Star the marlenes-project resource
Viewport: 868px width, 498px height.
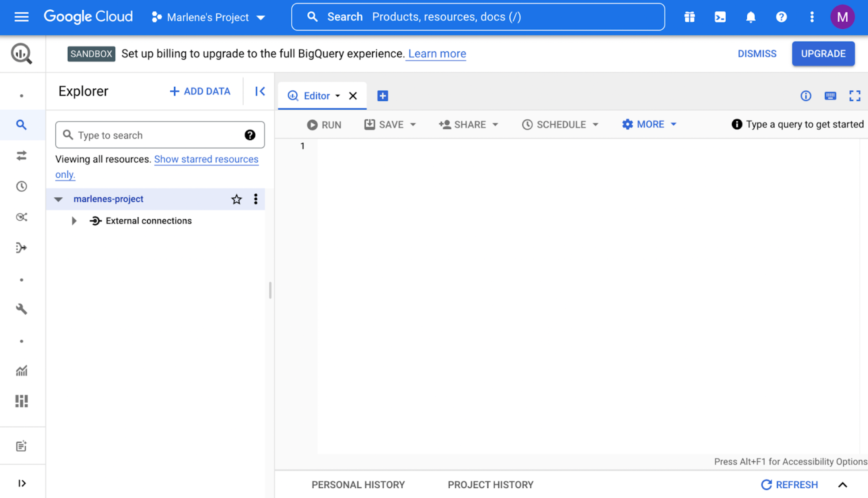(x=236, y=199)
